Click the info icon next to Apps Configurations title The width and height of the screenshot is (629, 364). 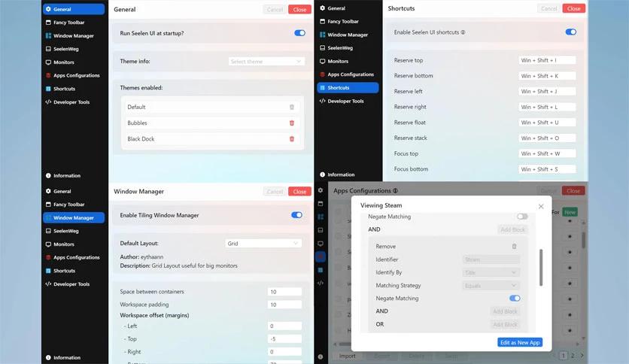[x=395, y=191]
